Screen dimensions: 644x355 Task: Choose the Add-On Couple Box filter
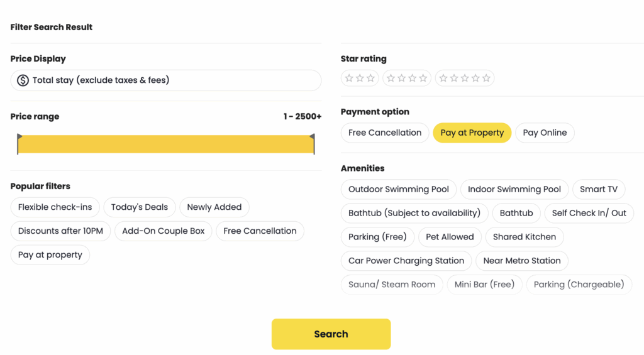[163, 231]
